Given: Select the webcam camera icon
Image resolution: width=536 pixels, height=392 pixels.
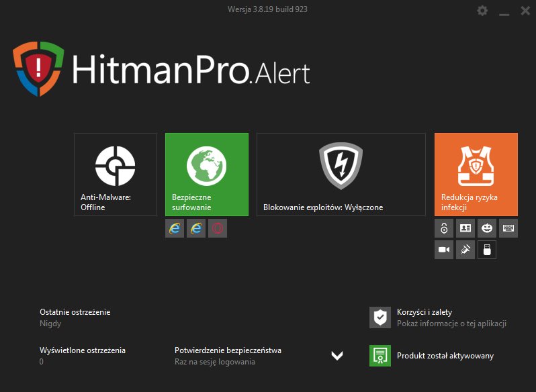Looking at the screenshot, I should pyautogui.click(x=444, y=250).
